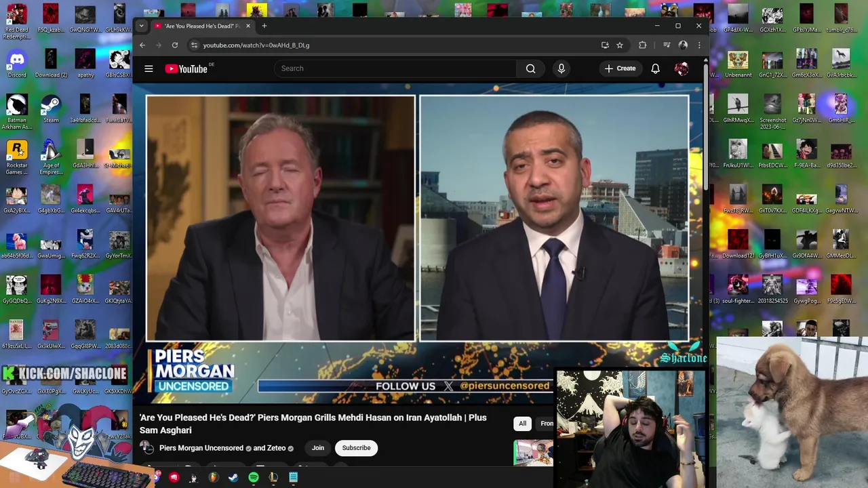This screenshot has height=488, width=868.
Task: Open YouTube notifications bell
Action: point(655,68)
